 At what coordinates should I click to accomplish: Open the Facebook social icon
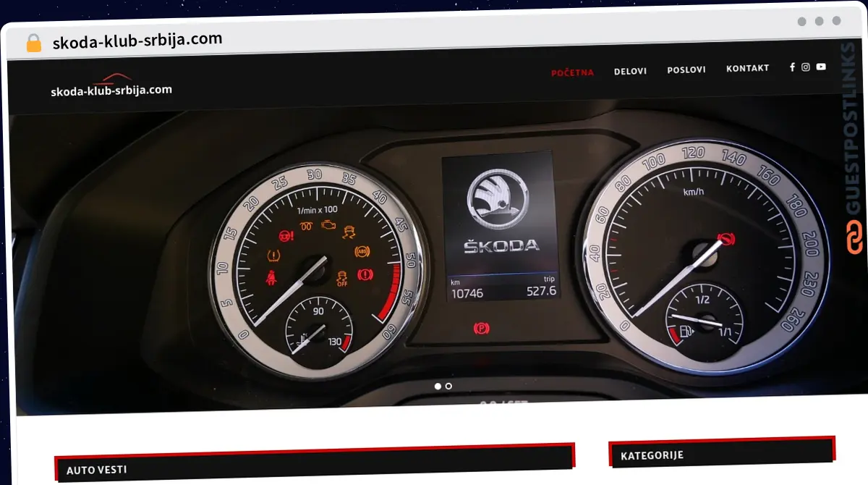pyautogui.click(x=792, y=67)
